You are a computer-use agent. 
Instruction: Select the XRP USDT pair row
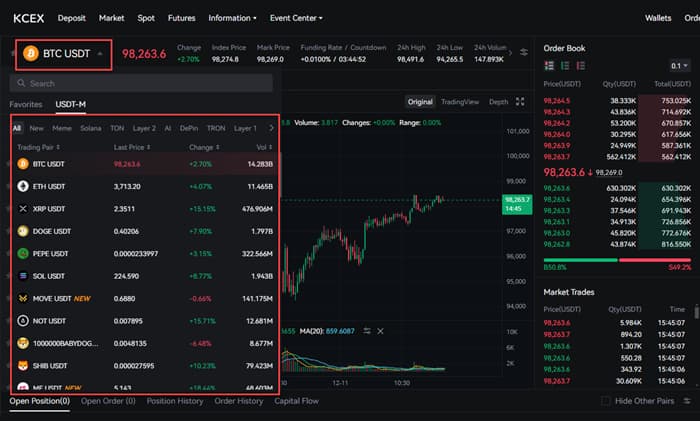tap(145, 209)
